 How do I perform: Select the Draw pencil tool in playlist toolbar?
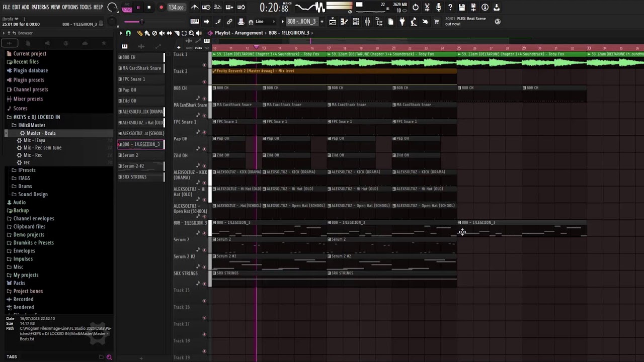140,33
